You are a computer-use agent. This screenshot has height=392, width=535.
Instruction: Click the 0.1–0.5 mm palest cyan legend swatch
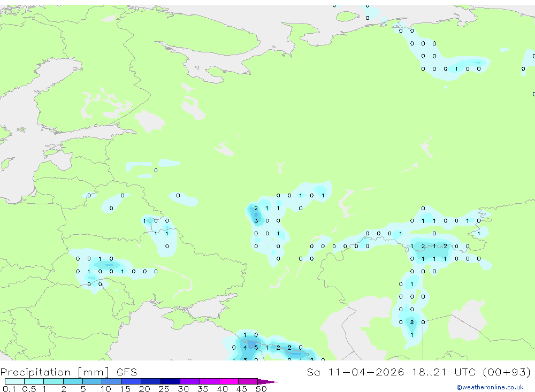14,381
